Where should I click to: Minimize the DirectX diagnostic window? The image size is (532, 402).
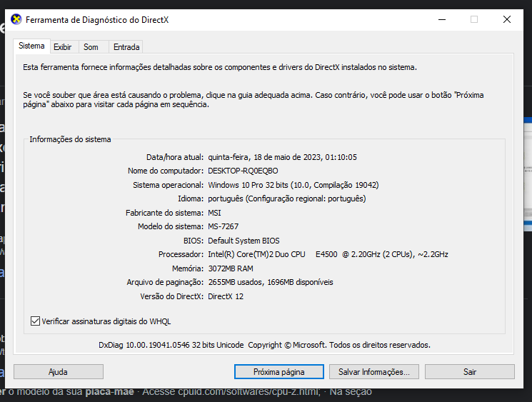click(x=442, y=20)
